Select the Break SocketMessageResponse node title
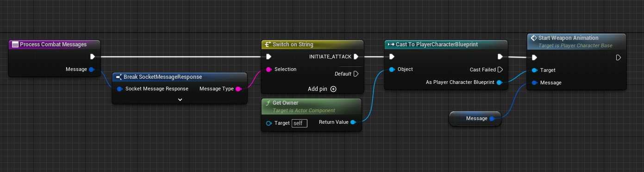 tap(163, 77)
